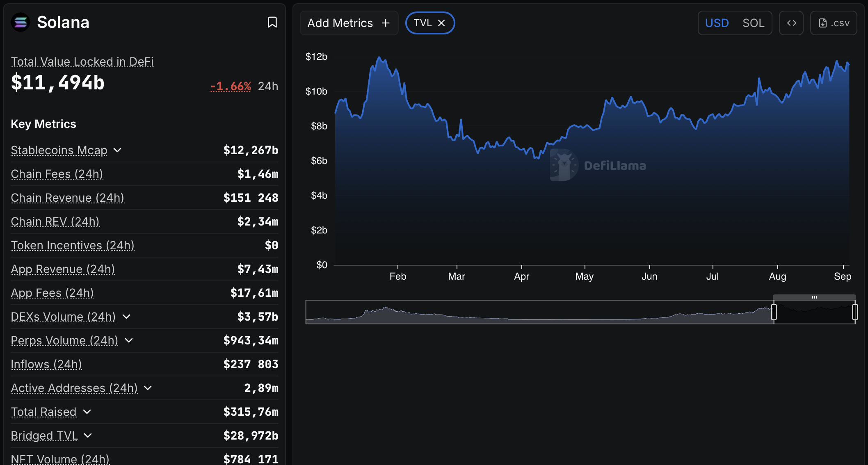This screenshot has height=465, width=868.
Task: Click the left handle of time range slider
Action: [774, 312]
